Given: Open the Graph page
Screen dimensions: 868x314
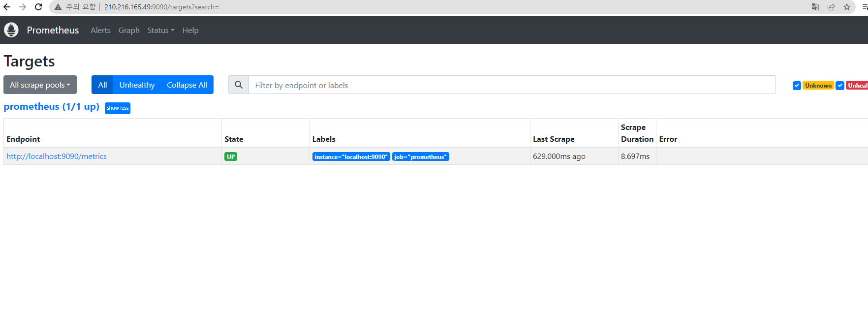Looking at the screenshot, I should (129, 30).
